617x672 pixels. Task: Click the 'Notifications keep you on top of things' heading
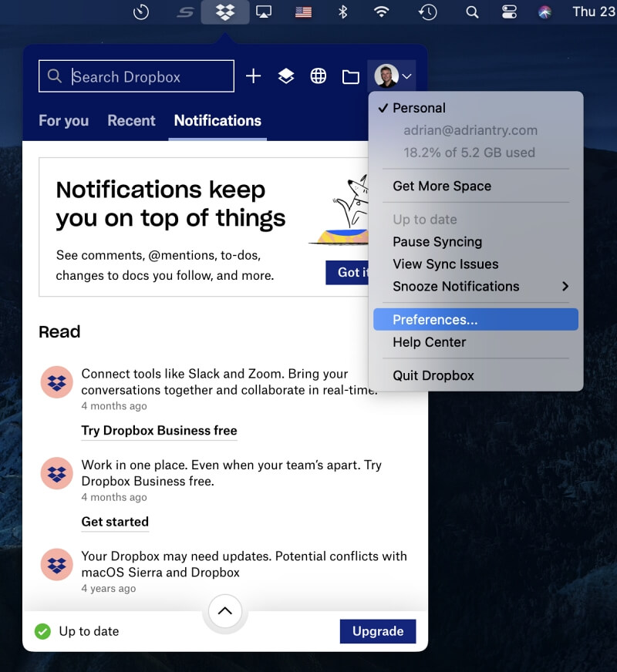tap(170, 204)
